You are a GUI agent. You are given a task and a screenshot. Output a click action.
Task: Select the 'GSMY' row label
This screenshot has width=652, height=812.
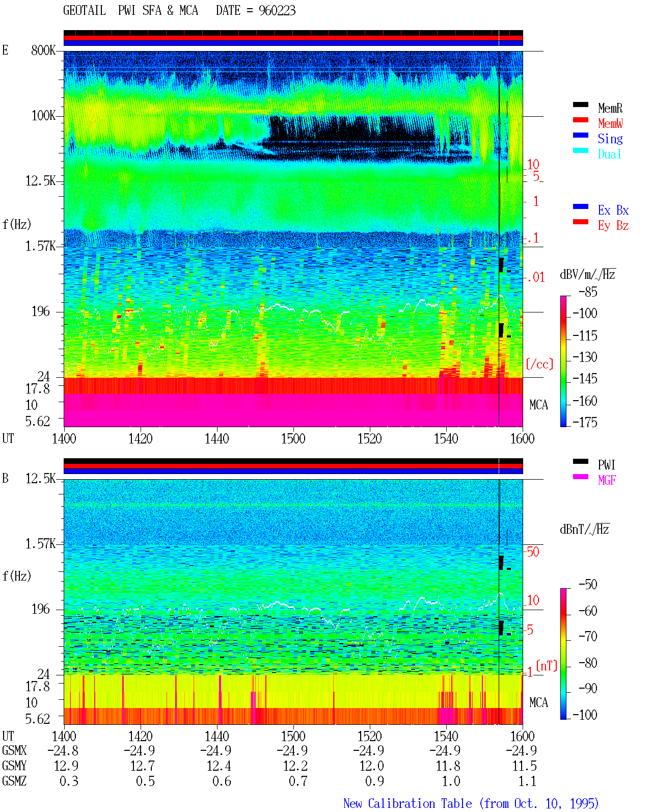pyautogui.click(x=14, y=766)
